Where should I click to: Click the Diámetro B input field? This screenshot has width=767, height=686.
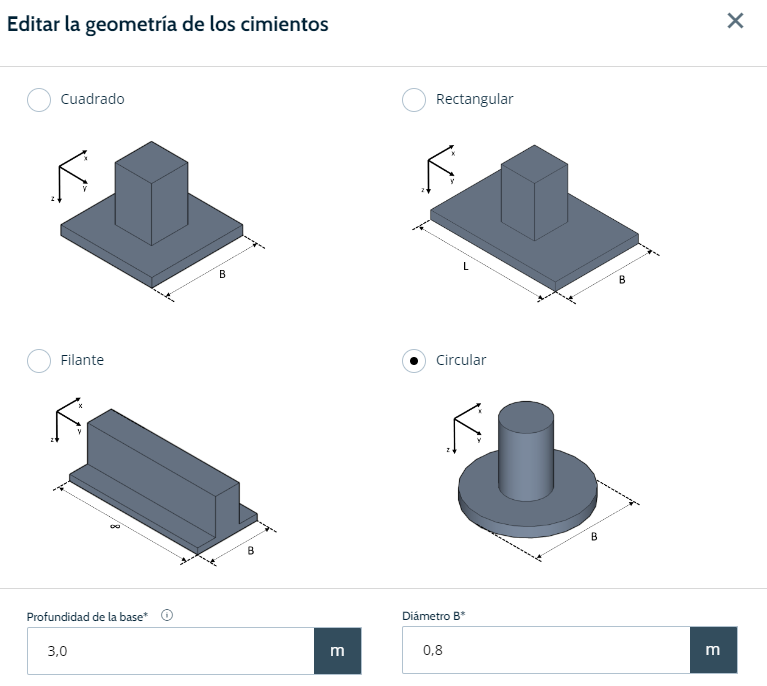546,651
